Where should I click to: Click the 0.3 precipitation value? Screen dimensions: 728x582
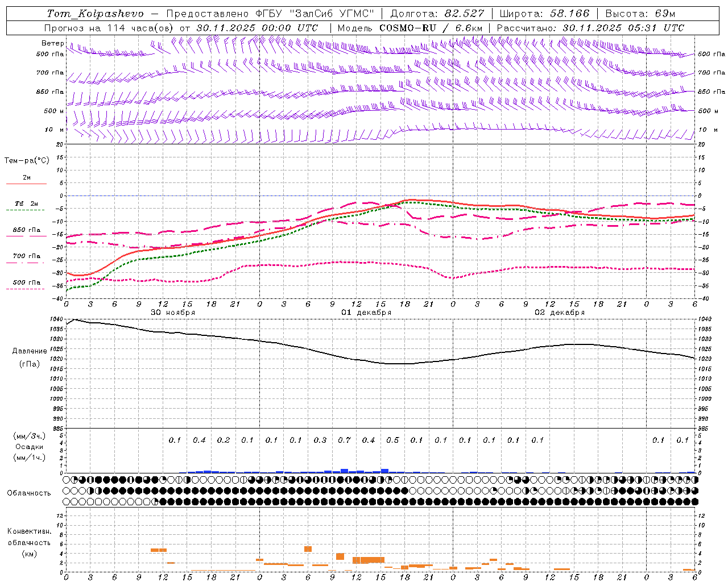(x=320, y=440)
